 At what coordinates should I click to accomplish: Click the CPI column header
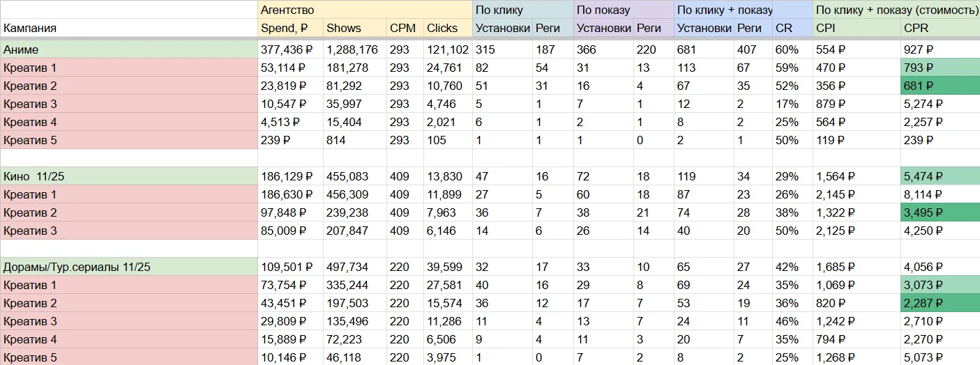coord(857,28)
